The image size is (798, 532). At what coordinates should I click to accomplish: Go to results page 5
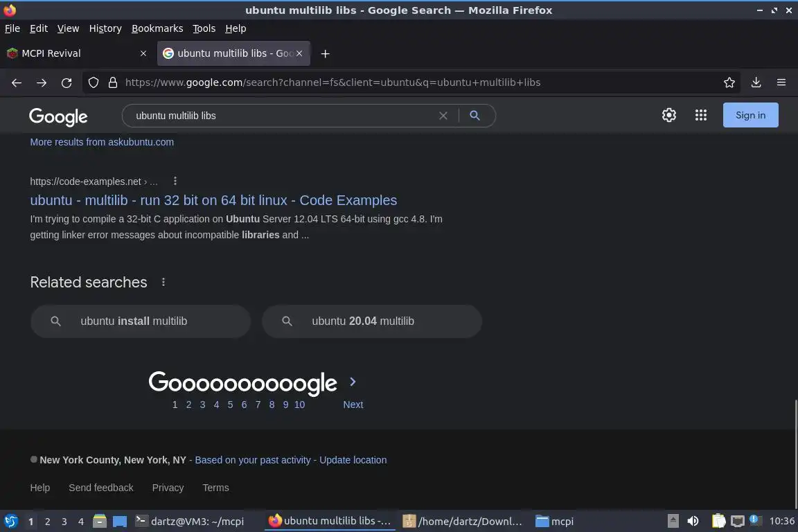(x=230, y=405)
